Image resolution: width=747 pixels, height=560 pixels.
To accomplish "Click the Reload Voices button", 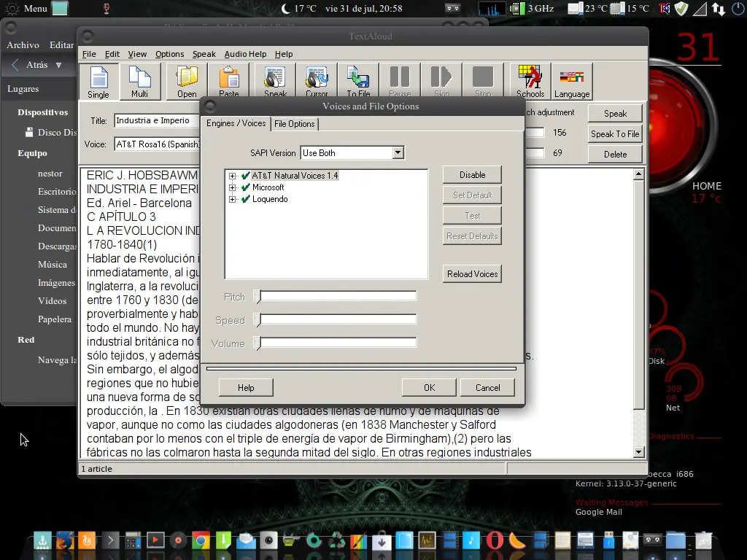I will (x=472, y=274).
